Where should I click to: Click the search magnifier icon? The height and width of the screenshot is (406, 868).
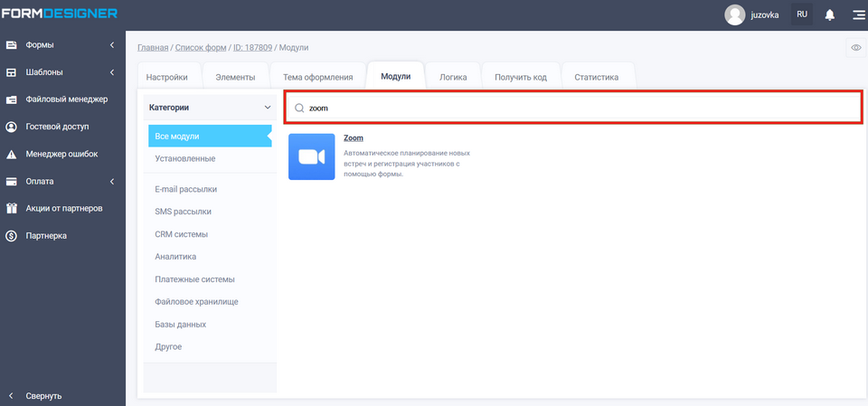coord(299,109)
